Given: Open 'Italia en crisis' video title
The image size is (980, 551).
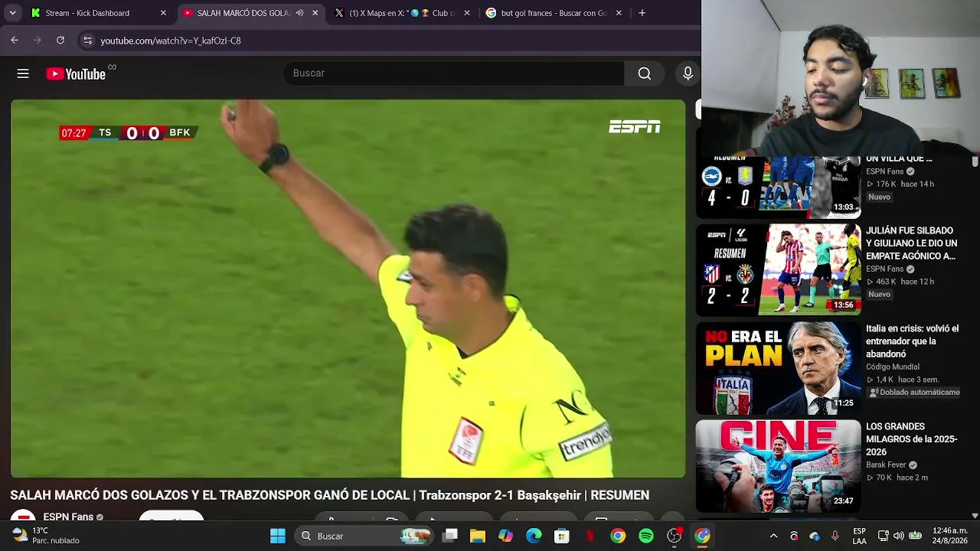Looking at the screenshot, I should (912, 341).
